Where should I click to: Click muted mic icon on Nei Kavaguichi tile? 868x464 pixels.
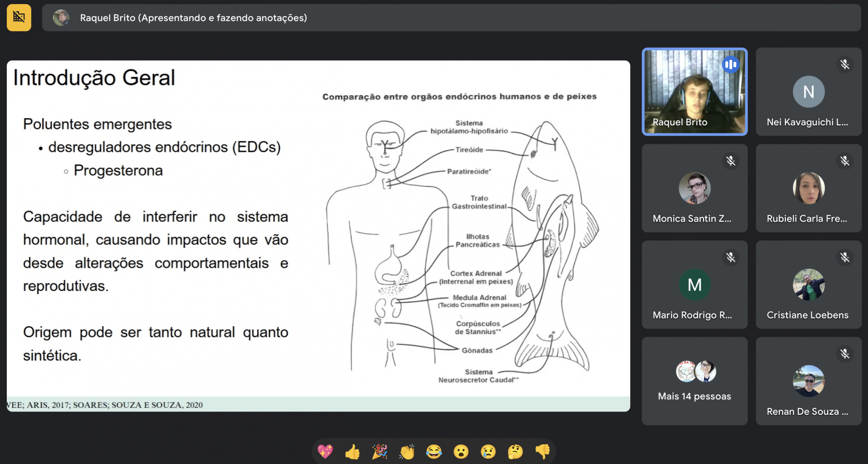[844, 65]
